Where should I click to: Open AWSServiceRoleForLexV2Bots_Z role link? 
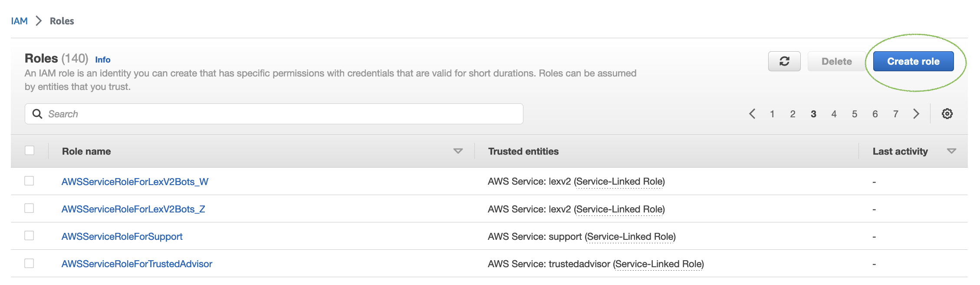[x=133, y=209]
